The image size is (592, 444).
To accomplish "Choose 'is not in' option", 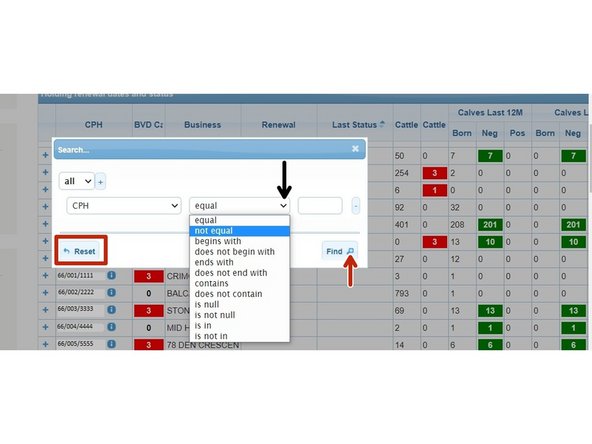I will click(239, 336).
